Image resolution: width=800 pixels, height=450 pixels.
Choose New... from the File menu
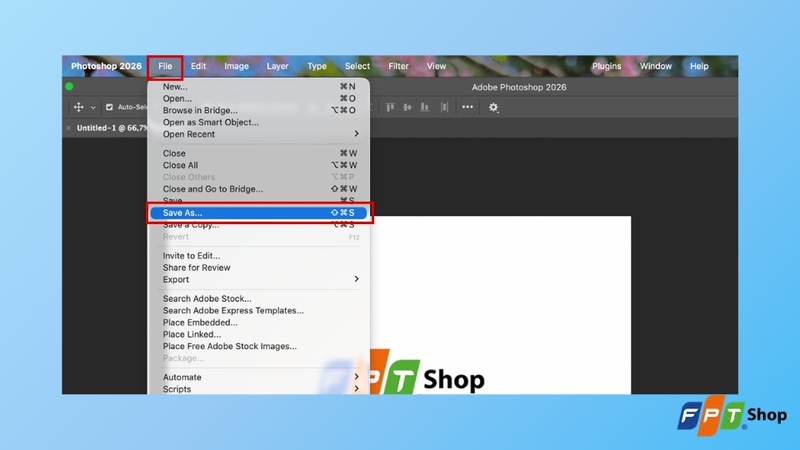pyautogui.click(x=259, y=87)
